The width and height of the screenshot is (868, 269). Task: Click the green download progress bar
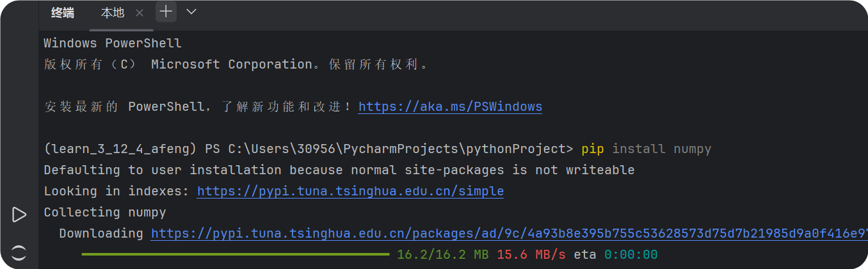tap(236, 254)
